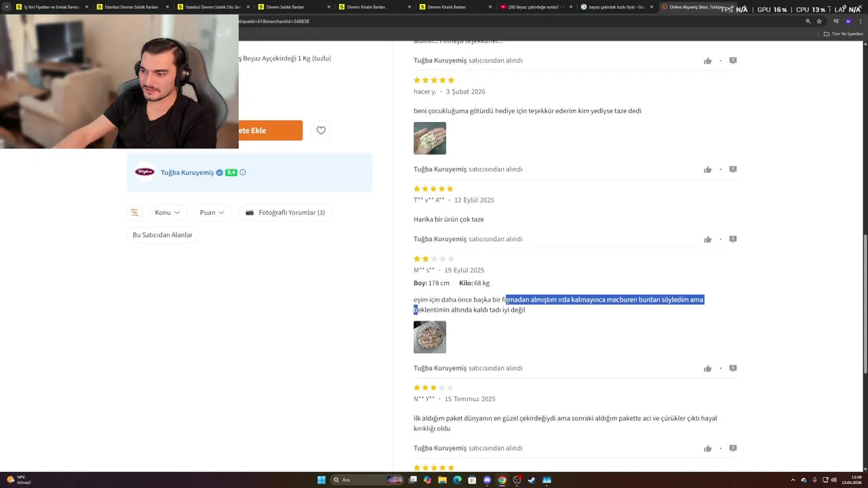Image resolution: width=868 pixels, height=488 pixels.
Task: Click the volume icon in system tray
Action: [833, 480]
